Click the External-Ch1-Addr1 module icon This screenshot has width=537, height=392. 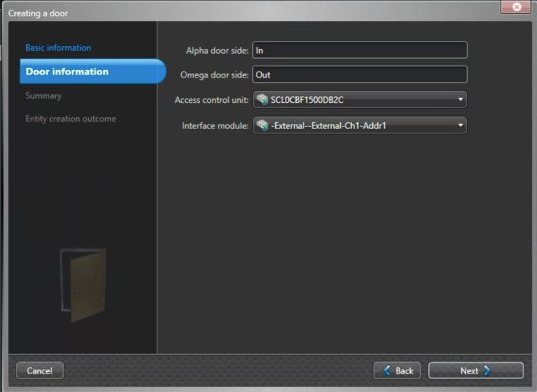[263, 125]
